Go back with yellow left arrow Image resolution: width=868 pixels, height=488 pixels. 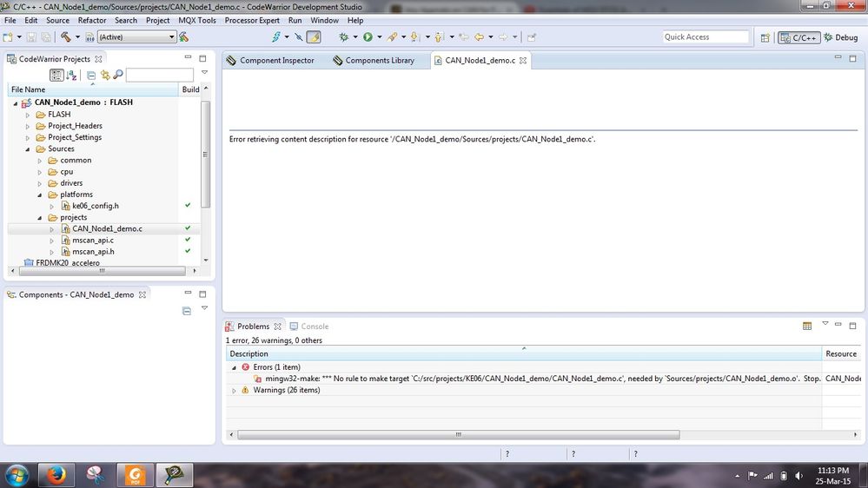click(480, 37)
